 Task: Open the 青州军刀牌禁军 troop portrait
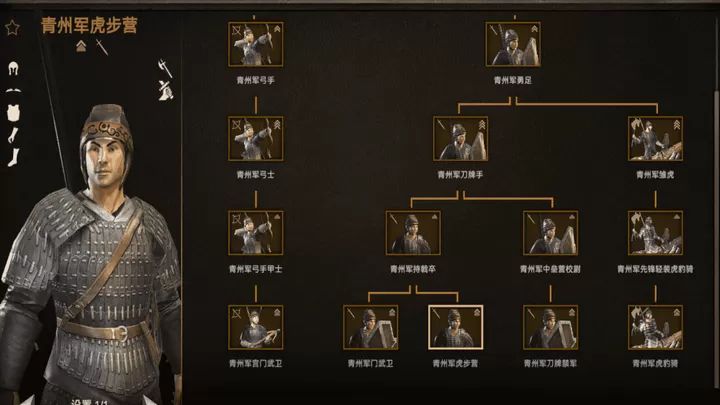pyautogui.click(x=551, y=327)
